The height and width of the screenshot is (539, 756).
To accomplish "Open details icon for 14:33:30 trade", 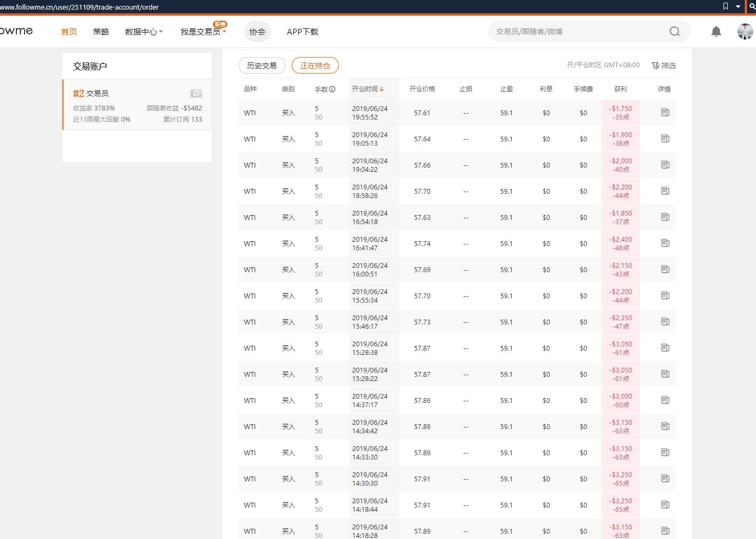I will coord(665,453).
